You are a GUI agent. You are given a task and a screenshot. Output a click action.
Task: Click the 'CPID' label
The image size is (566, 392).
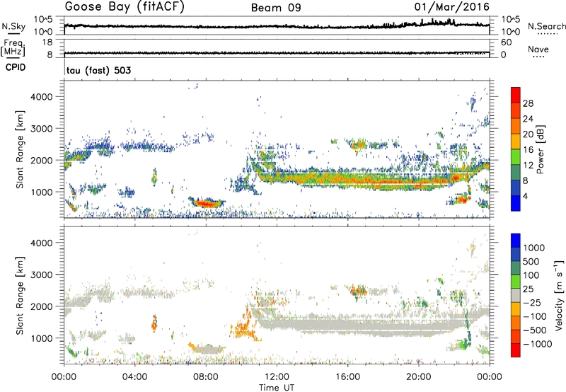tap(16, 67)
